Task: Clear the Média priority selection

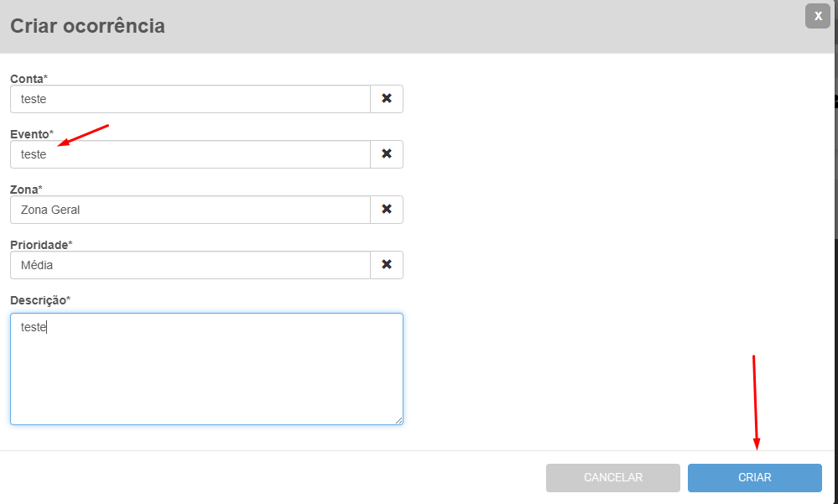Action: 387,265
